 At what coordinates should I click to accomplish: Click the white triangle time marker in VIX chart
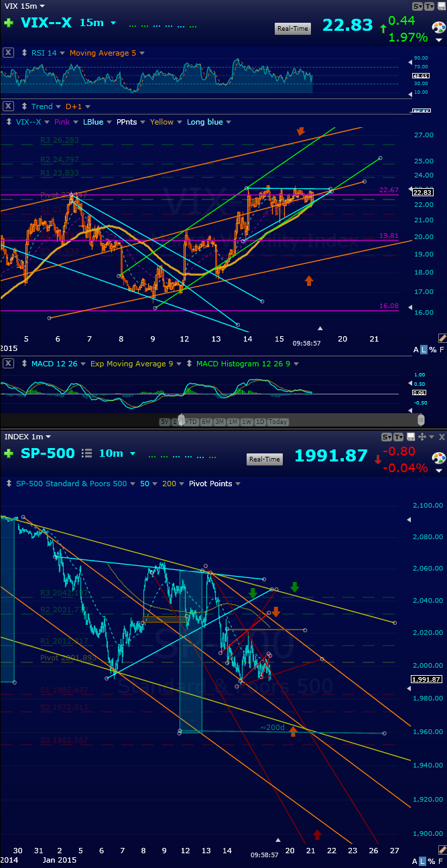[x=320, y=328]
